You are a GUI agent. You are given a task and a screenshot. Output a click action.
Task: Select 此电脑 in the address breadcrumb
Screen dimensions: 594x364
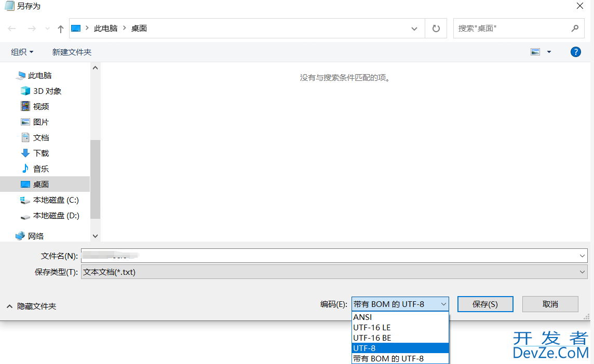pyautogui.click(x=106, y=29)
